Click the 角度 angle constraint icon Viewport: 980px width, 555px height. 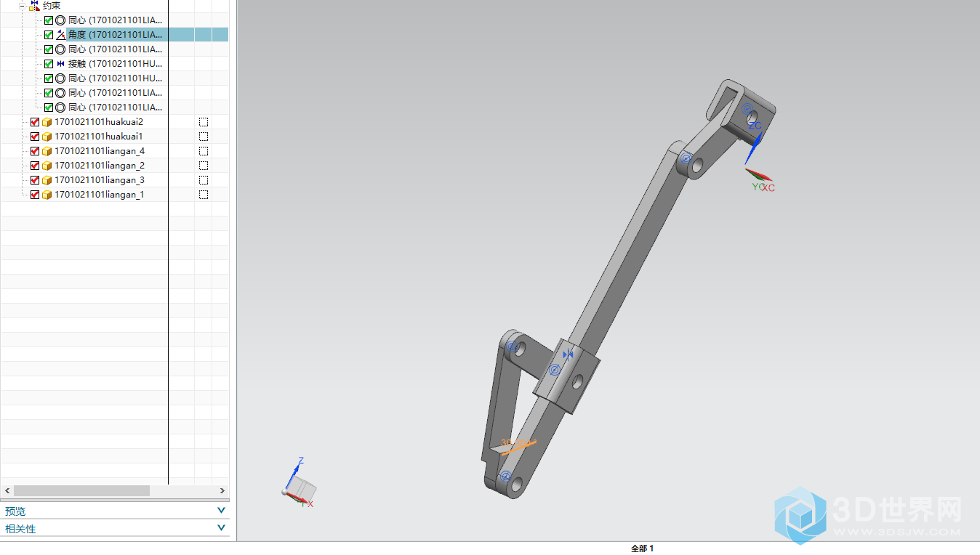tap(60, 35)
